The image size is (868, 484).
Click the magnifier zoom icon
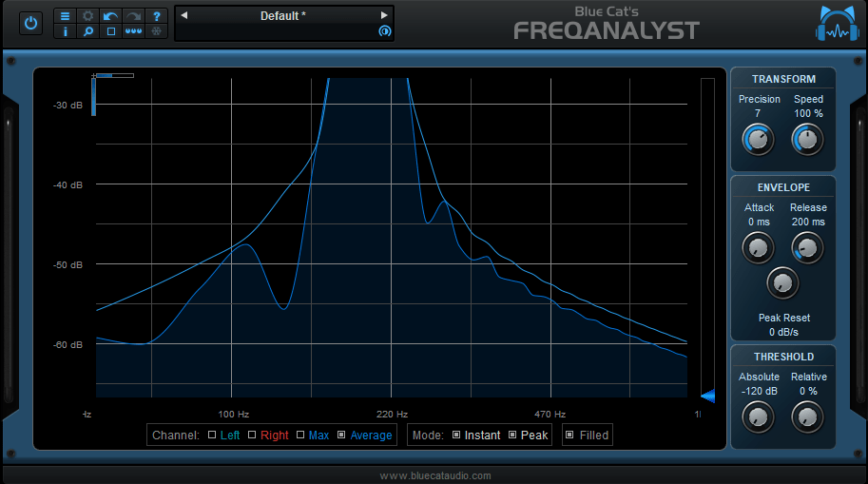tap(88, 31)
